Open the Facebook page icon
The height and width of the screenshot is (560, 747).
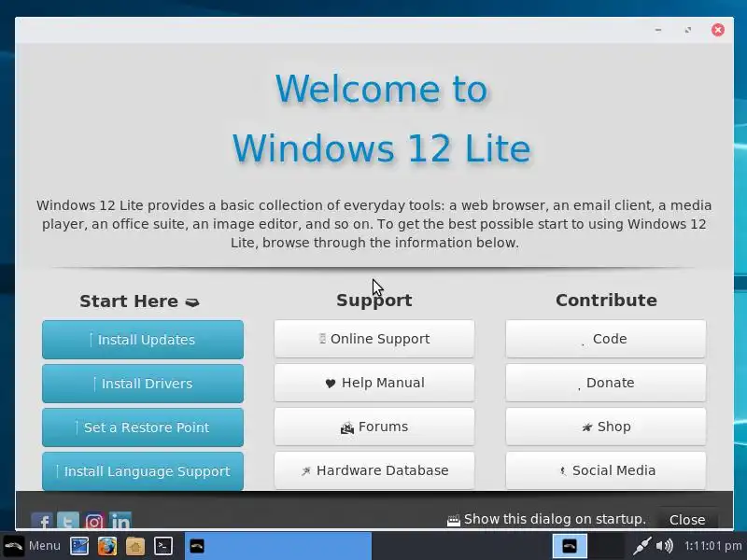pyautogui.click(x=42, y=521)
